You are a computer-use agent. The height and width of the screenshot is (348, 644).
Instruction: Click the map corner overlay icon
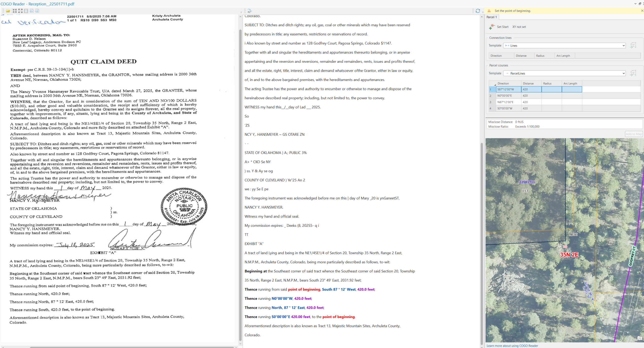640,338
